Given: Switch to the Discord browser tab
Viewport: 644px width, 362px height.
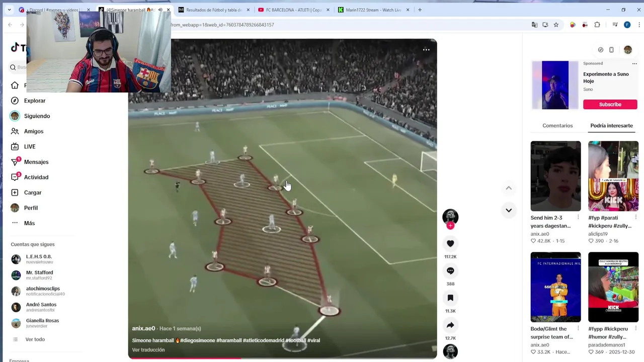Looking at the screenshot, I should click(x=54, y=10).
